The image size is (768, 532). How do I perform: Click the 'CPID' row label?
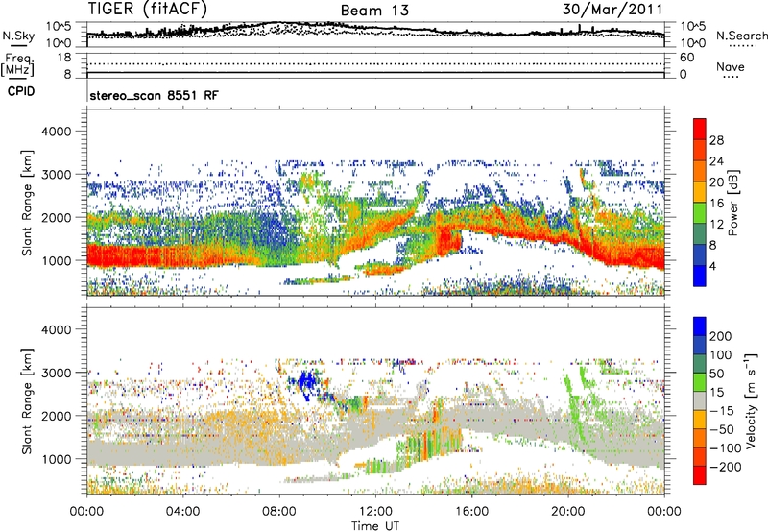(x=21, y=91)
